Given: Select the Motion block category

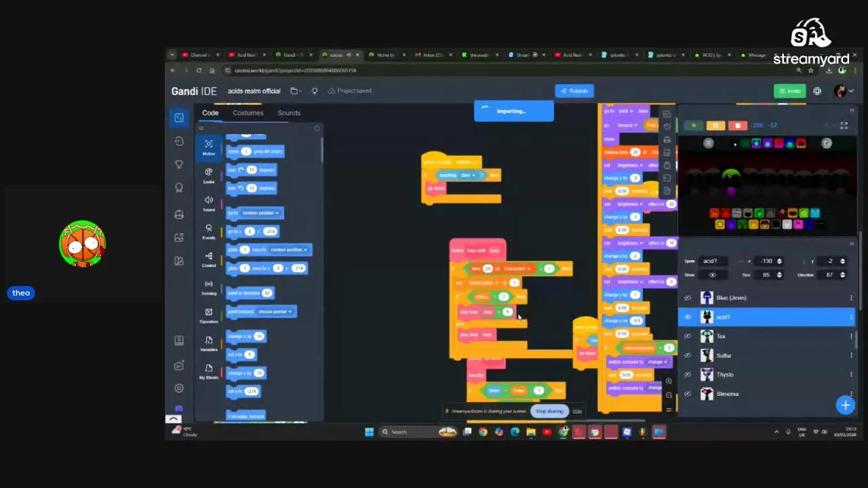Looking at the screenshot, I should (x=209, y=147).
